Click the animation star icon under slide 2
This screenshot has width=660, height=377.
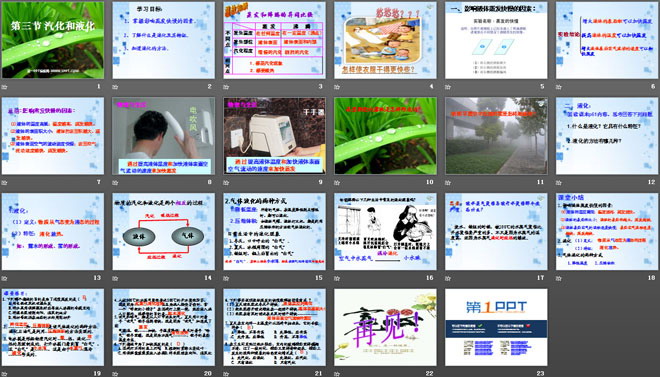coord(115,87)
